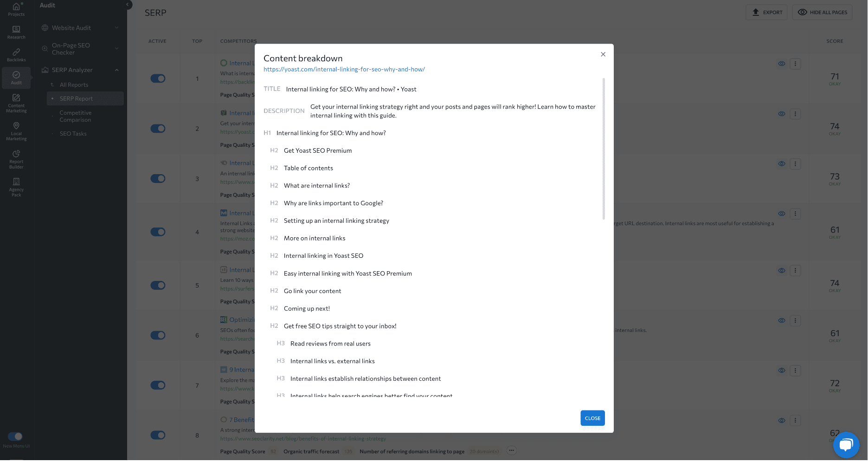
Task: Open the yoast.com URL in dialog
Action: pyautogui.click(x=344, y=70)
